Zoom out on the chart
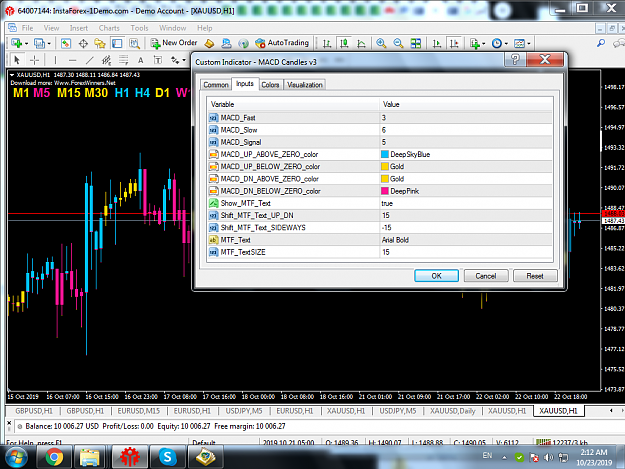 click(x=398, y=43)
